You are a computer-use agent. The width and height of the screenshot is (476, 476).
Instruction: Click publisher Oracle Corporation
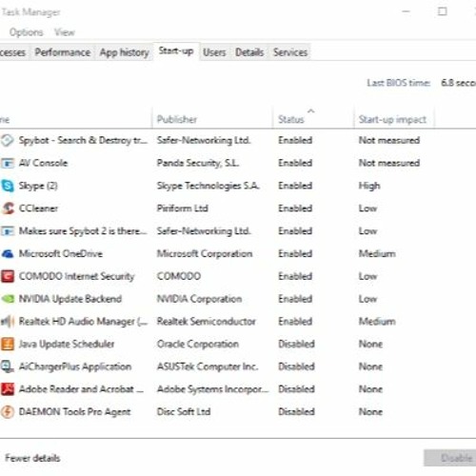pos(198,344)
